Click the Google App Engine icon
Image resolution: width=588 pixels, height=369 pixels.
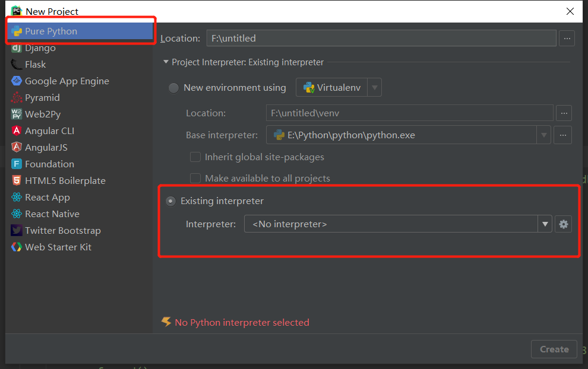tap(17, 81)
